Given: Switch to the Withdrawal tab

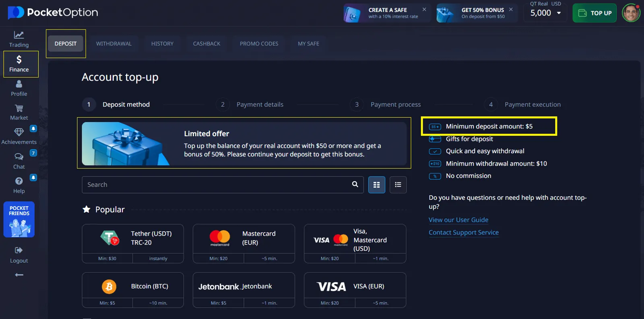Looking at the screenshot, I should 114,43.
